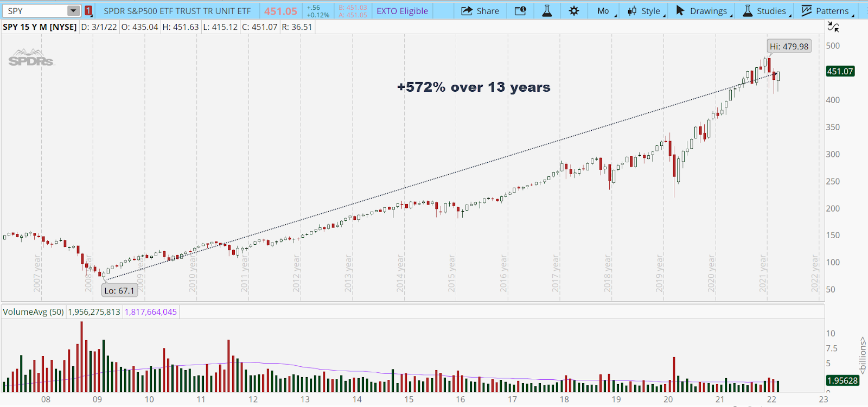Click the A: 451.05 ask value
Image resolution: width=868 pixels, height=407 pixels.
(x=353, y=15)
